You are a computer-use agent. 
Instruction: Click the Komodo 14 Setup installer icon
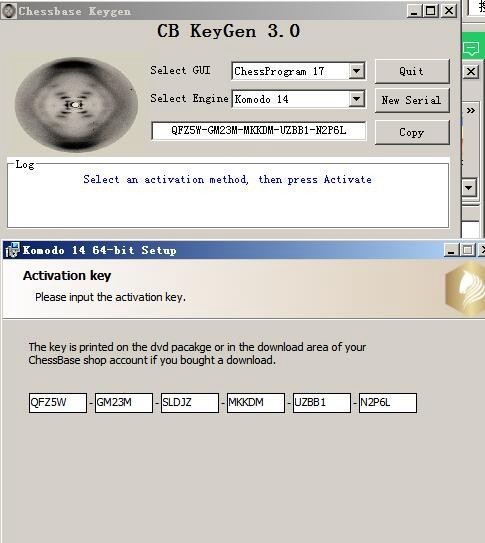pos(13,250)
